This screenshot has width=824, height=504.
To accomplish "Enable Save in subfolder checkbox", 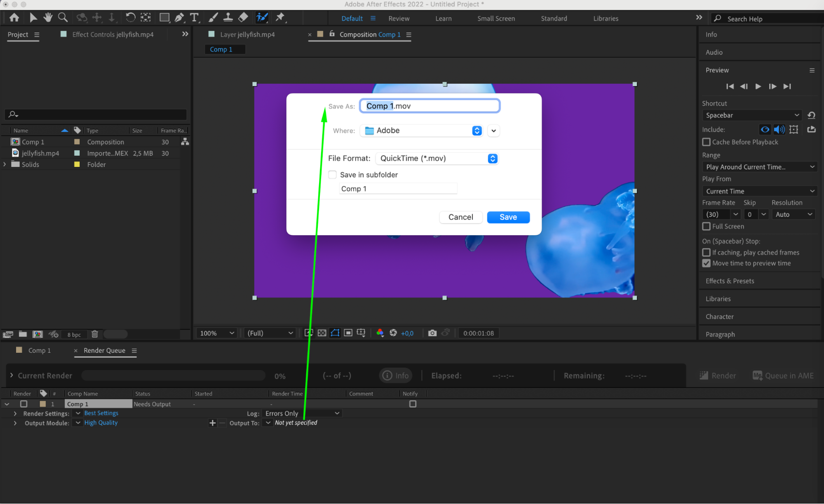I will [332, 175].
